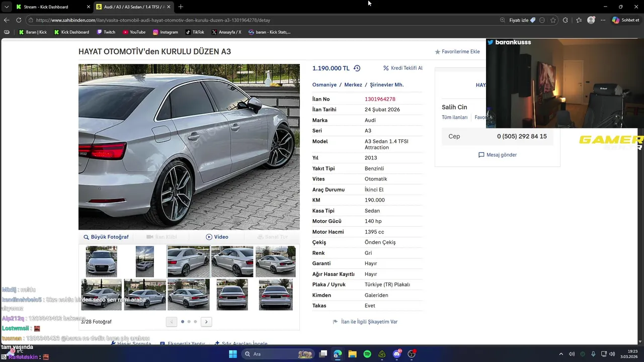Open baran - Kick Stats bookmark

pos(270,32)
